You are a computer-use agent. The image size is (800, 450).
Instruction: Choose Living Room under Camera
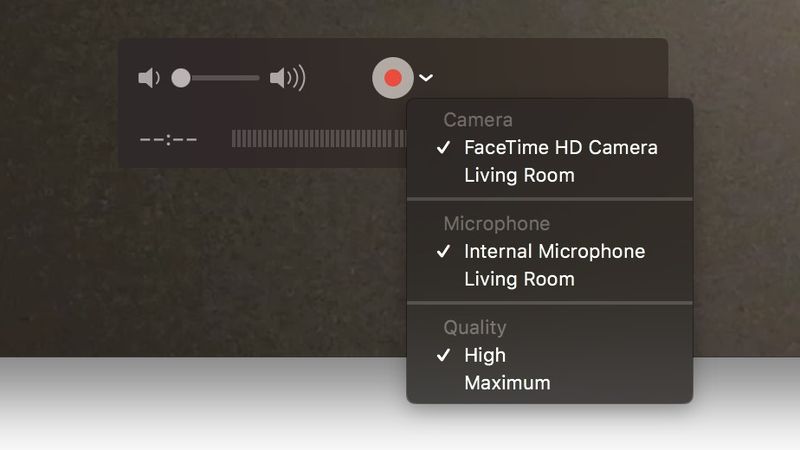click(549, 175)
